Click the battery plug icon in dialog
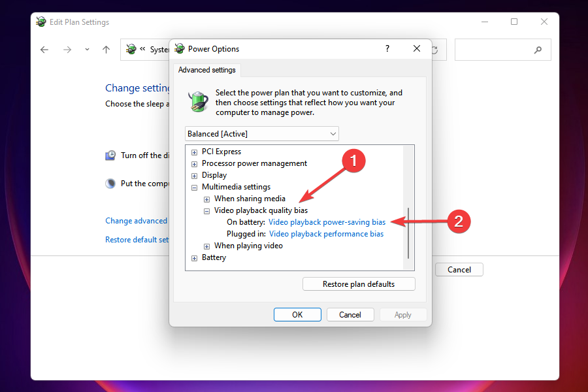The width and height of the screenshot is (588, 392). [x=198, y=102]
